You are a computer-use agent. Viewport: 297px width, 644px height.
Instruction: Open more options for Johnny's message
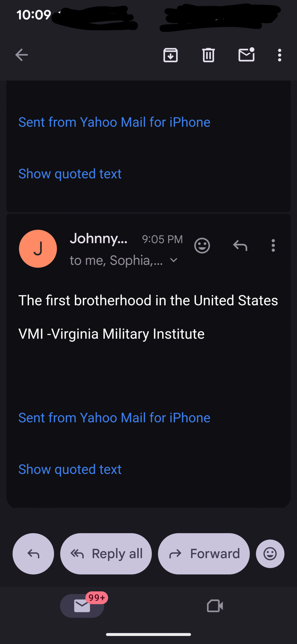point(273,245)
